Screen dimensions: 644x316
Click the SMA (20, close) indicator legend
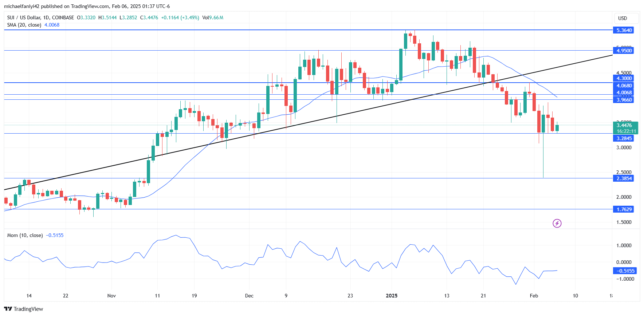[24, 25]
